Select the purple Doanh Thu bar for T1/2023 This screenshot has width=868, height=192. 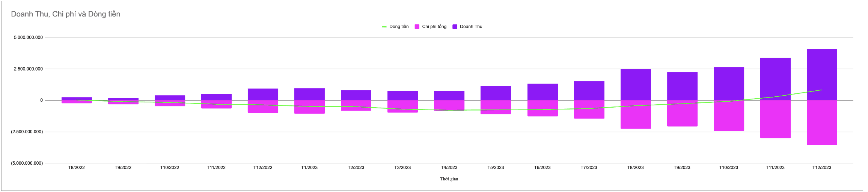point(309,94)
